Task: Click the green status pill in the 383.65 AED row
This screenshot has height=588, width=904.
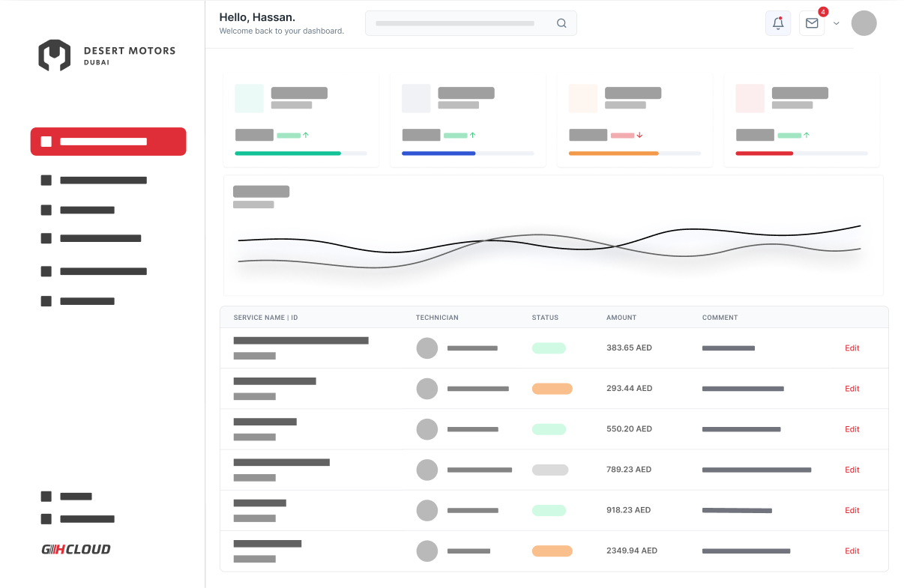Action: tap(549, 348)
